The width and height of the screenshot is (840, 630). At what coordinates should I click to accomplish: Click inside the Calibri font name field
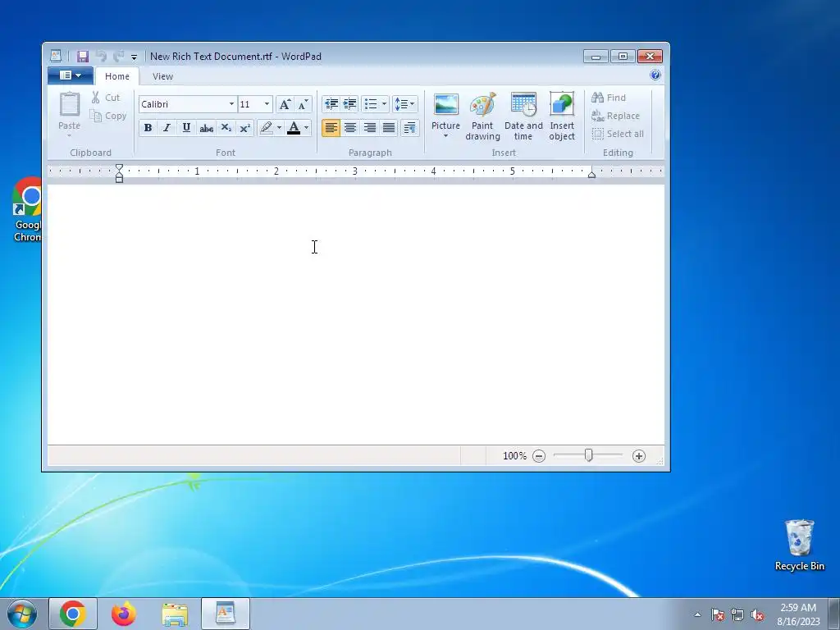click(182, 104)
